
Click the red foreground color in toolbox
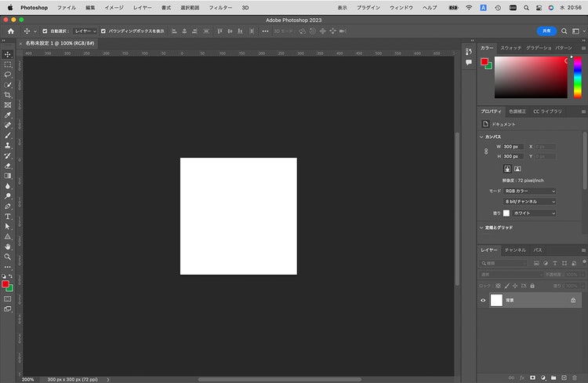pos(5,284)
